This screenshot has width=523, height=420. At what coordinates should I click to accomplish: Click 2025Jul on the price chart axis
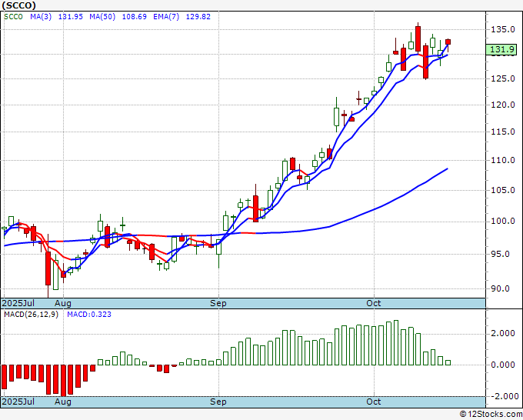(18, 303)
